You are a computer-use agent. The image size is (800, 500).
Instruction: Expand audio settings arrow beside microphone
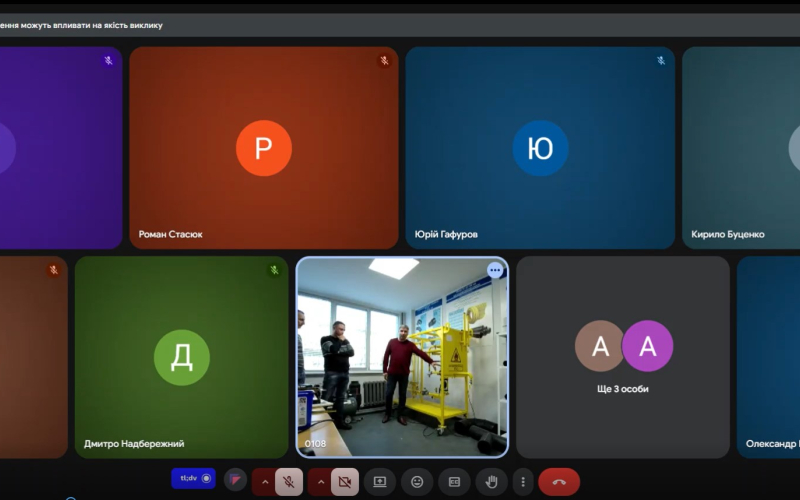tap(265, 482)
